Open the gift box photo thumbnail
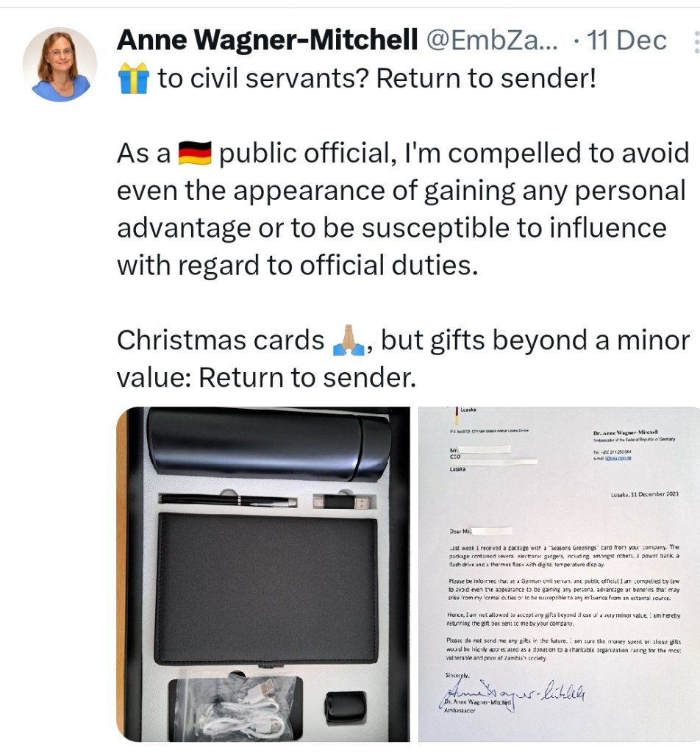This screenshot has width=700, height=753. coord(263,574)
